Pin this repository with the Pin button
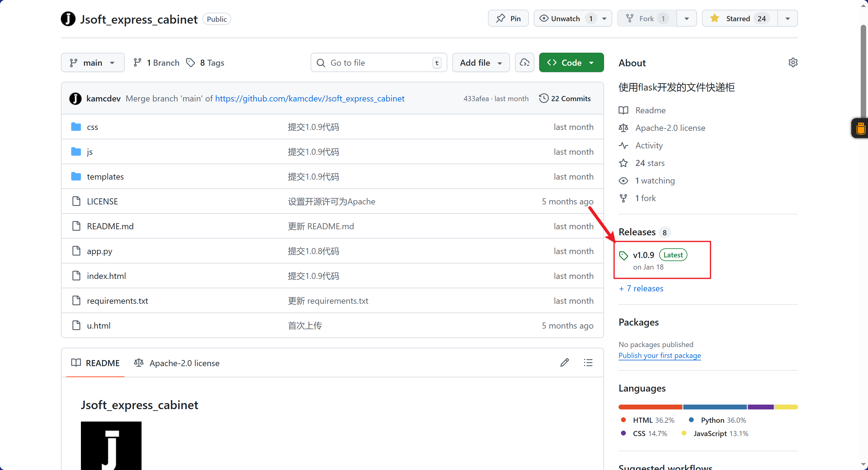 pyautogui.click(x=508, y=18)
